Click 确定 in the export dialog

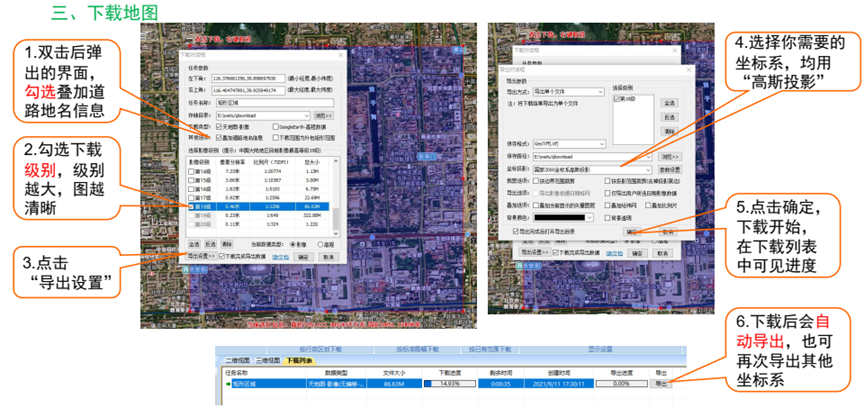pos(632,232)
